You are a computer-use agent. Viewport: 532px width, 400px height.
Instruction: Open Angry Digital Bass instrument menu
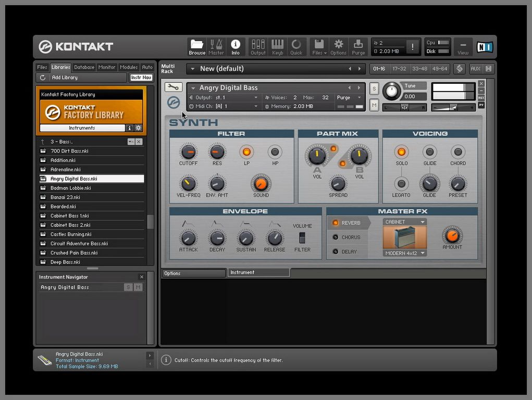click(193, 88)
